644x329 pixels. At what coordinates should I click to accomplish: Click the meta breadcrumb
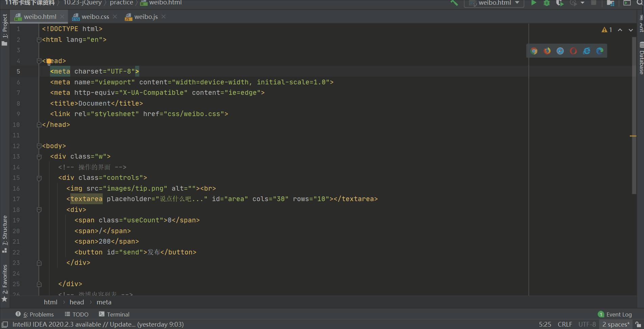(x=104, y=302)
